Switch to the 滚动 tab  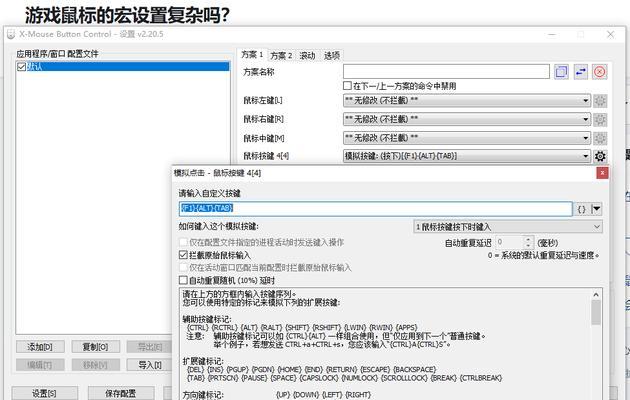click(x=307, y=56)
